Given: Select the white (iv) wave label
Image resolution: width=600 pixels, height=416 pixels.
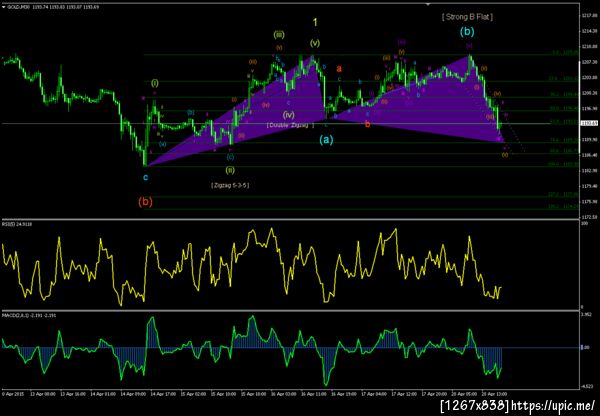Looking at the screenshot, I should coord(289,114).
